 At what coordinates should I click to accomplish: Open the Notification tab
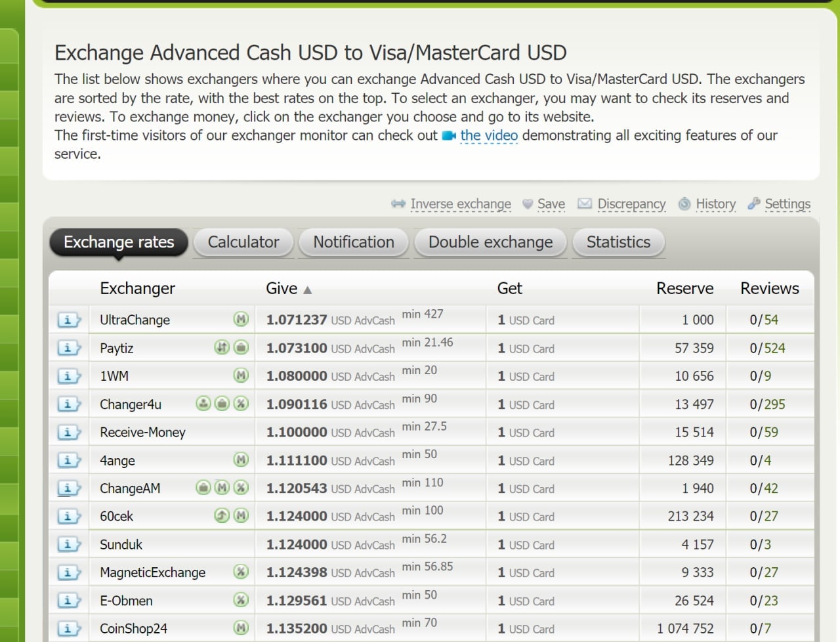tap(354, 242)
